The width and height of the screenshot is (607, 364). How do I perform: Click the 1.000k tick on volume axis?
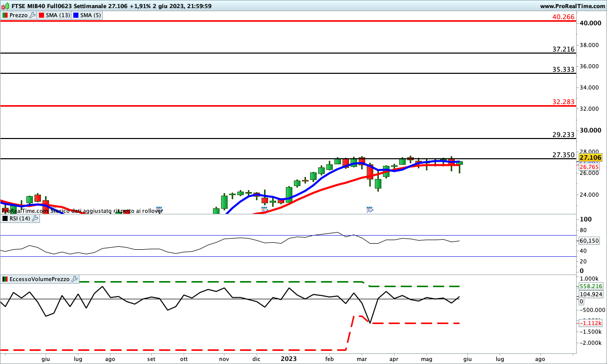589,278
